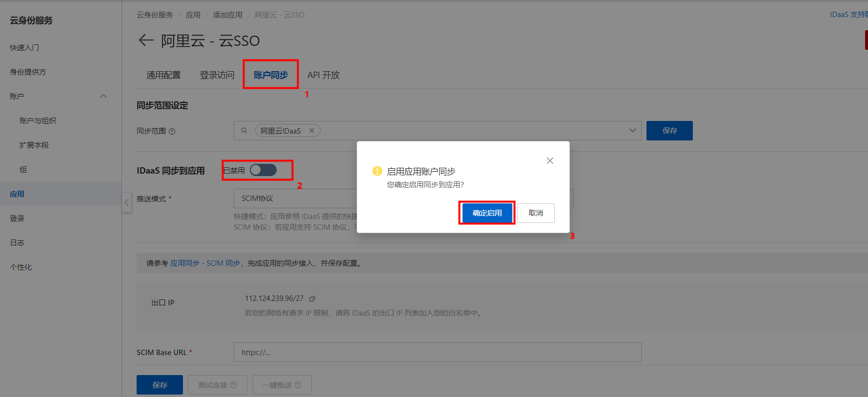
Task: Click the bottom 保存 button
Action: (160, 385)
